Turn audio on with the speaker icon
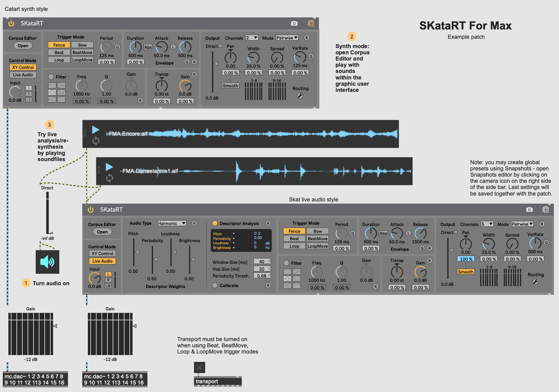The width and height of the screenshot is (559, 392). (47, 262)
